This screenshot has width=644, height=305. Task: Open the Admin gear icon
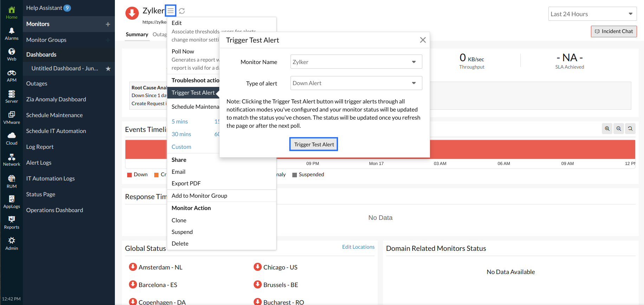pos(12,243)
